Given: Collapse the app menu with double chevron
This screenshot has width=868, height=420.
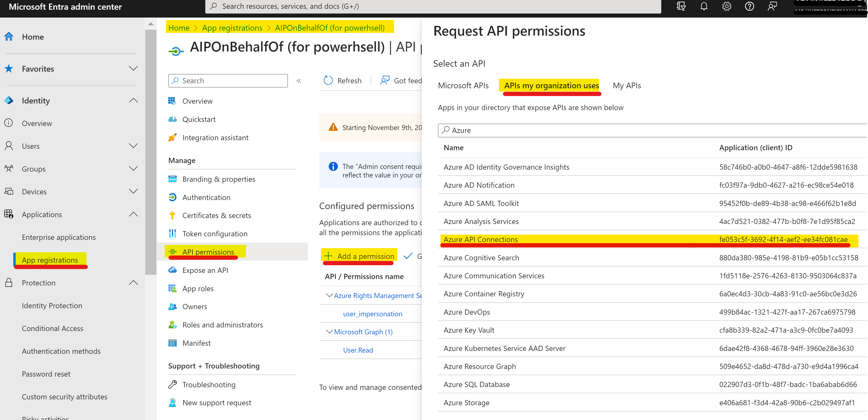Looking at the screenshot, I should point(299,81).
